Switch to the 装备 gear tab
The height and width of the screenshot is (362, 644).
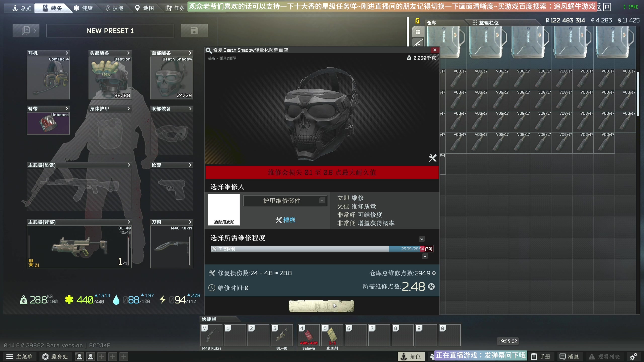(x=52, y=8)
